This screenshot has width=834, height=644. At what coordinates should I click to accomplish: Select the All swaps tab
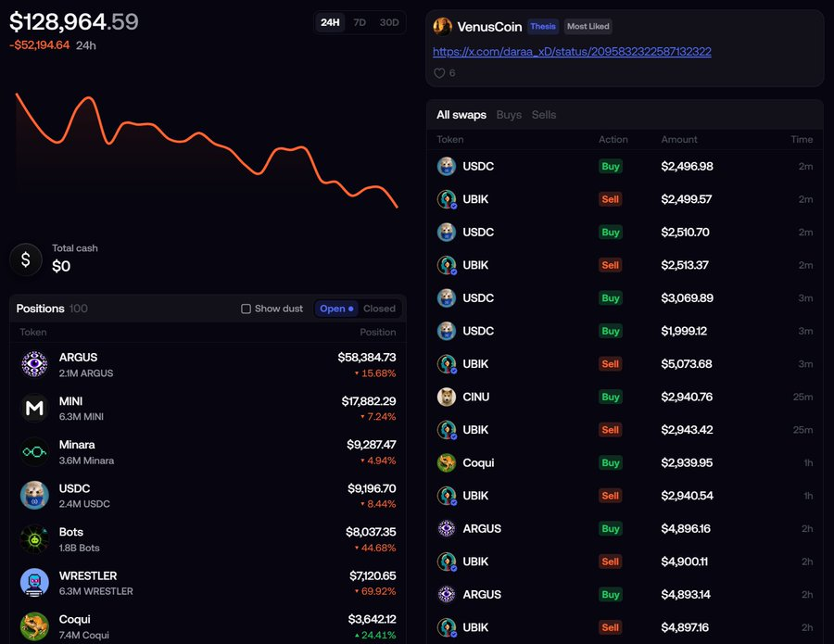click(461, 115)
